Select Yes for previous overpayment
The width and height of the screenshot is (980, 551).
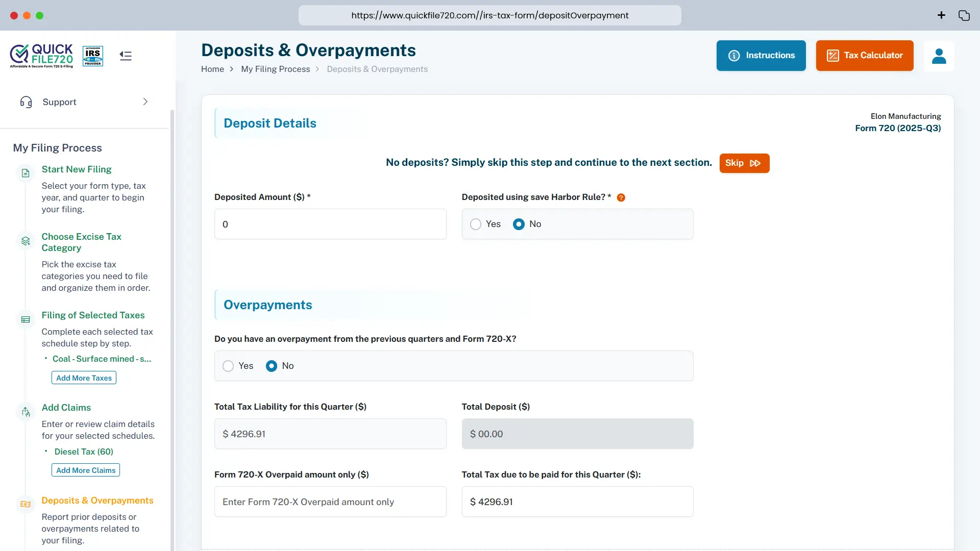click(x=228, y=366)
